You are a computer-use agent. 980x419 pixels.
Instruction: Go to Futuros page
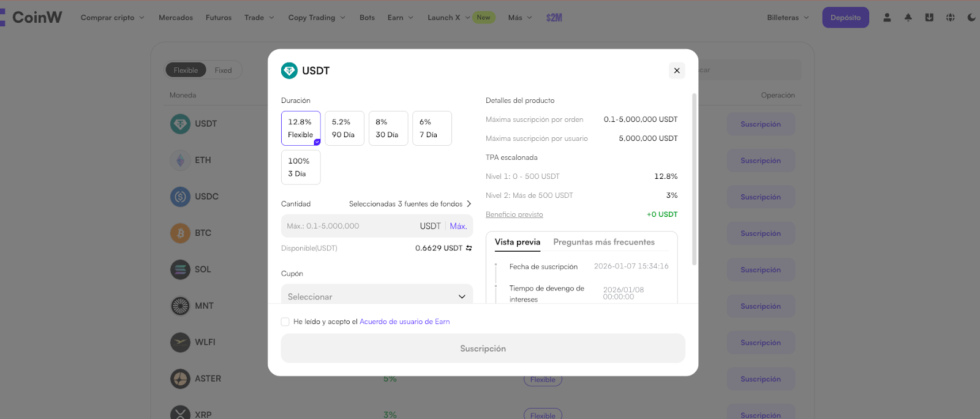point(219,18)
